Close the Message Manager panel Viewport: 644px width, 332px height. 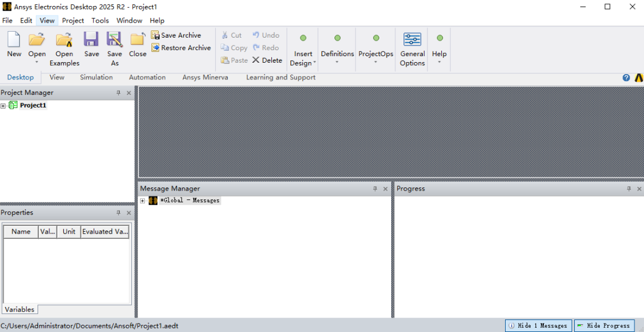(385, 189)
